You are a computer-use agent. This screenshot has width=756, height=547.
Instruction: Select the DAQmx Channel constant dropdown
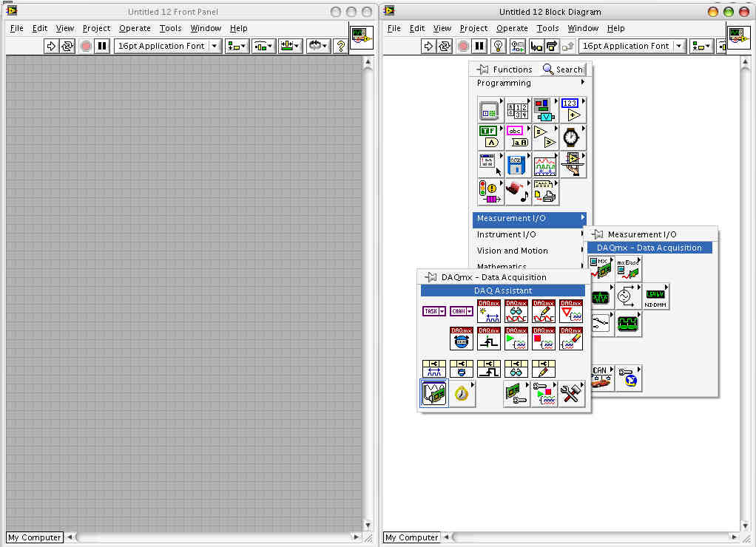[x=462, y=311]
